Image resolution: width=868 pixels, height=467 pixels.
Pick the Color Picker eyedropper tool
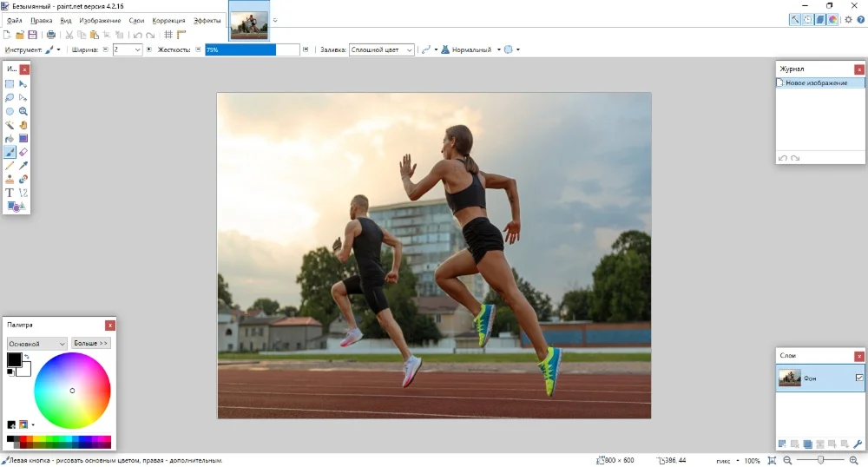[23, 165]
